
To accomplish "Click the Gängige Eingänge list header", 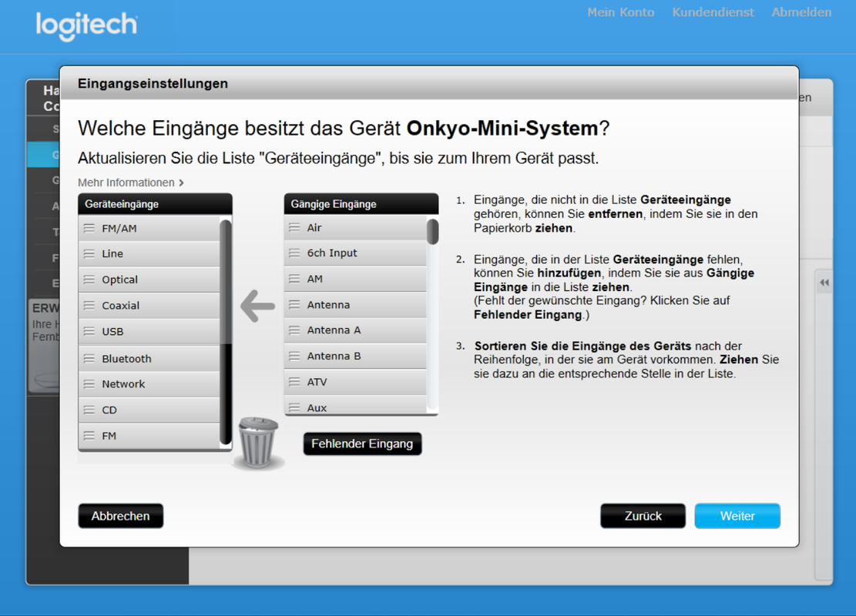I will click(x=361, y=204).
